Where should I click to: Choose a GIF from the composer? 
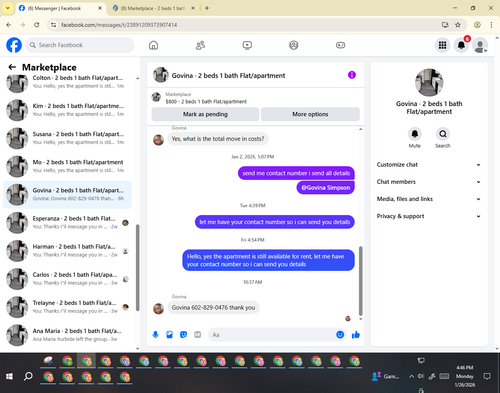pos(198,334)
